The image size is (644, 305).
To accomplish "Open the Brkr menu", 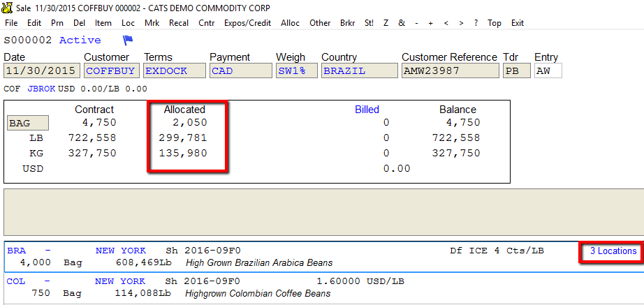I will 347,23.
